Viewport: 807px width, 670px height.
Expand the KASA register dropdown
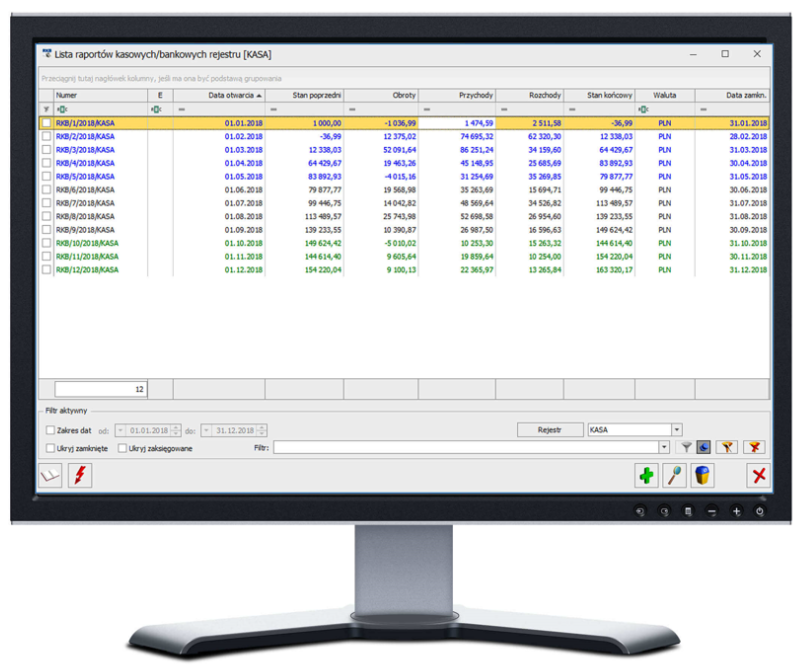pos(676,430)
